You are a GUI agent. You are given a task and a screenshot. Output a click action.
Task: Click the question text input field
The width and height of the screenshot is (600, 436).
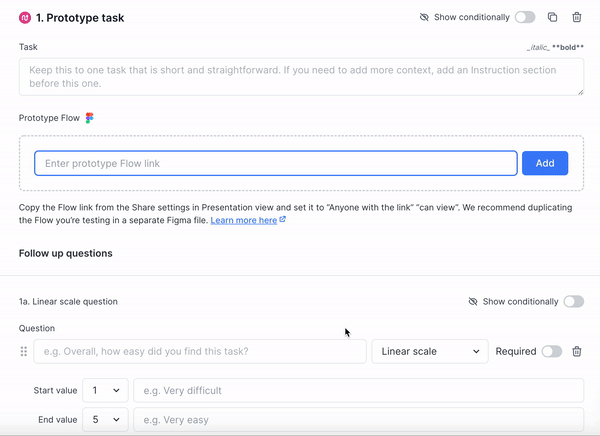(x=200, y=352)
